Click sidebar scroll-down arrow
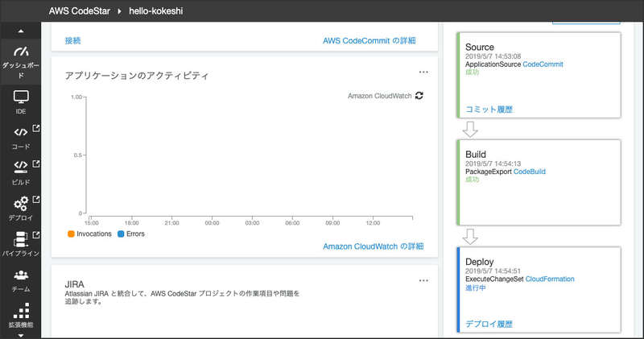The height and width of the screenshot is (339, 644). [21, 335]
